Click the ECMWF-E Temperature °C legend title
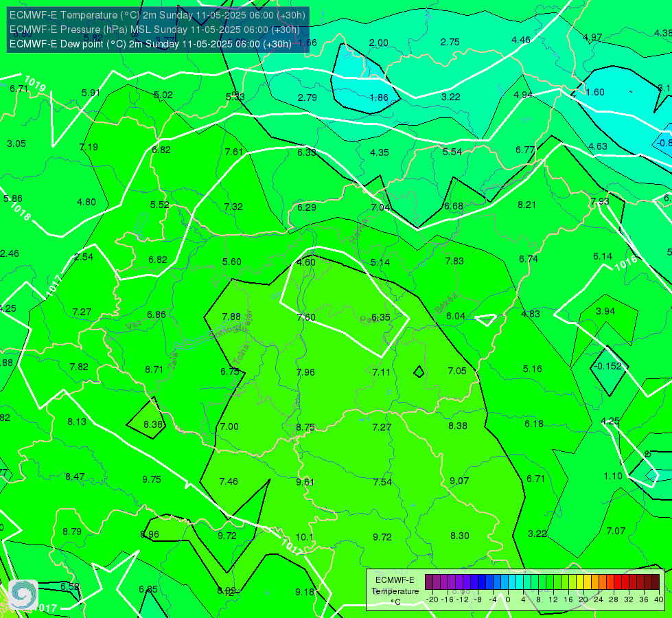Image resolution: width=672 pixels, height=618 pixels. tap(395, 591)
